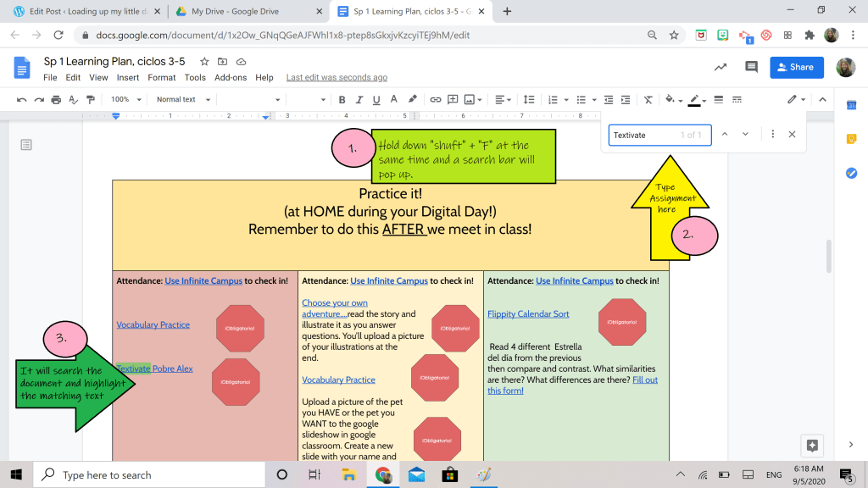Clear formatting with toolbar icon
Screen dimensions: 868x488
(x=648, y=99)
